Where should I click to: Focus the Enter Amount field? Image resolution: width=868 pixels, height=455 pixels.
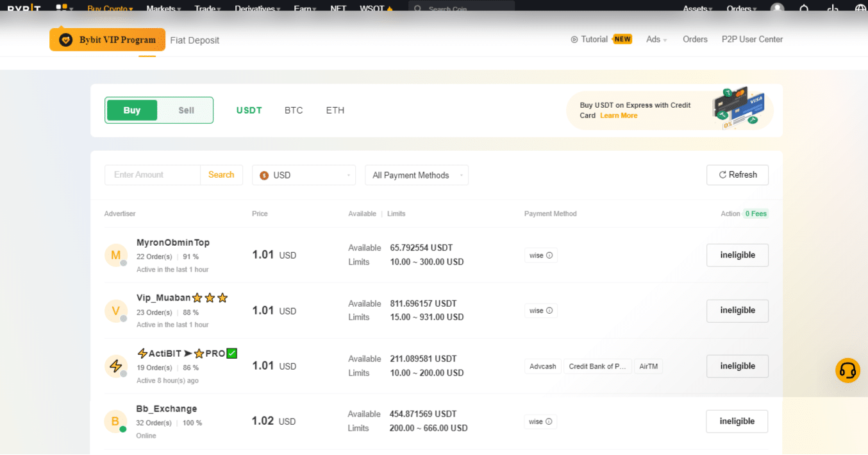pyautogui.click(x=153, y=175)
